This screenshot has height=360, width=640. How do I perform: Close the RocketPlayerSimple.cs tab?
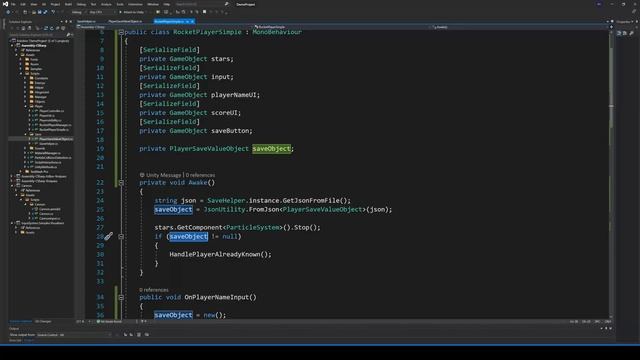pyautogui.click(x=192, y=21)
